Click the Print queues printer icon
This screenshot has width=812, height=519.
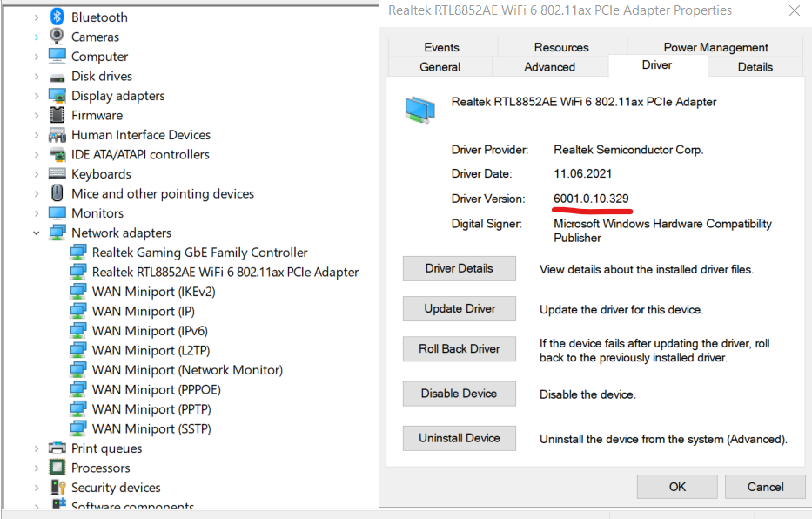tap(57, 448)
